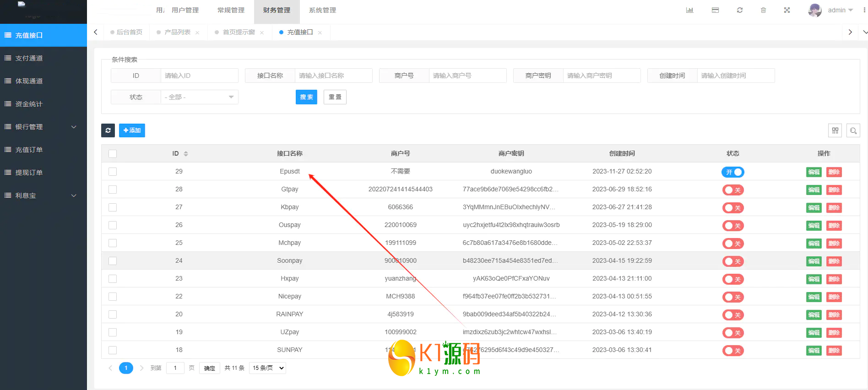Turn off the Epusdt status switch
Image resolution: width=868 pixels, height=390 pixels.
(x=732, y=172)
